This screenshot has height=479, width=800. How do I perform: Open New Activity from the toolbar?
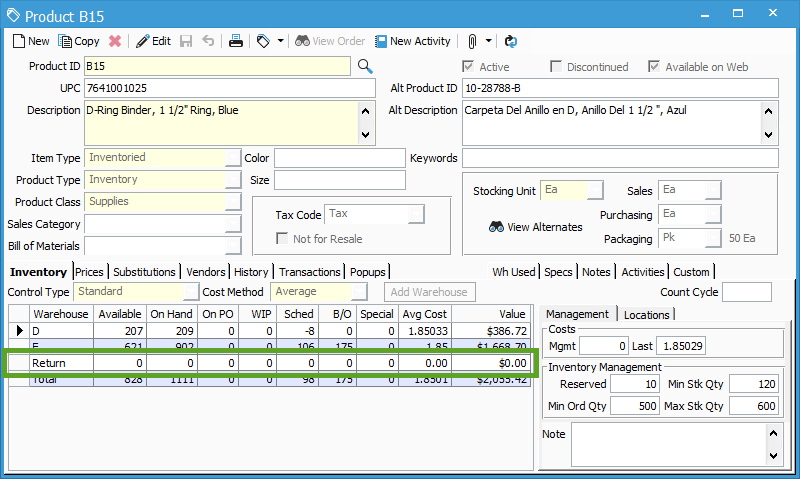412,41
